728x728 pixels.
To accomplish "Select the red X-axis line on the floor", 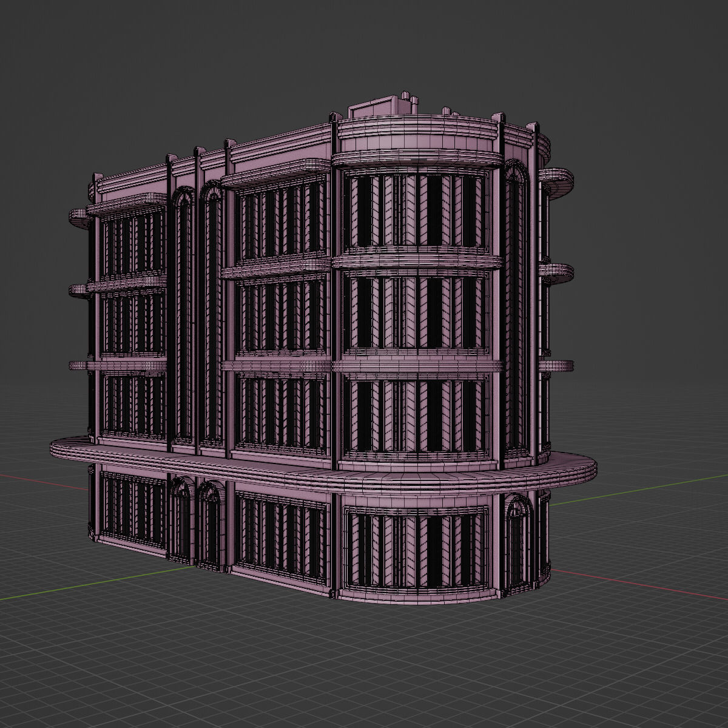I will pos(643,585).
